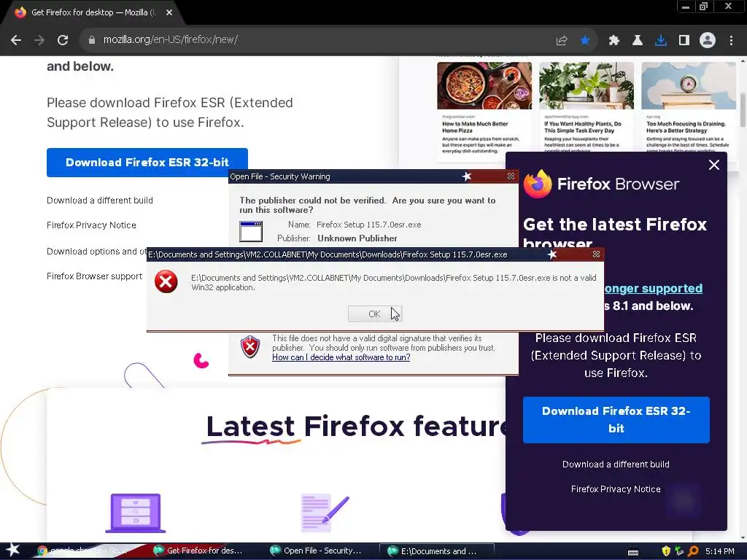Screen dimensions: 747x560
Task: Click Download Firefox ESR 32-bit in popup
Action: pyautogui.click(x=616, y=420)
